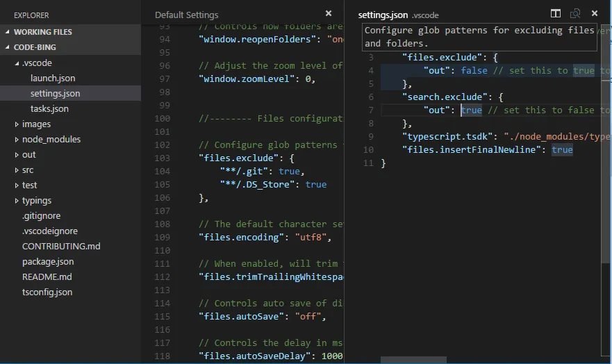The image size is (612, 364).
Task: Click the false value on settings.json line 4
Action: [474, 71]
